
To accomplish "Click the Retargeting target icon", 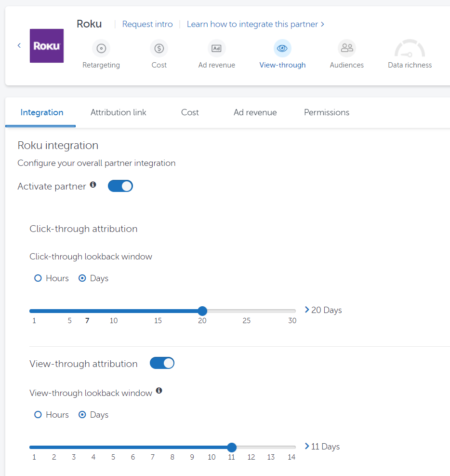I will pyautogui.click(x=101, y=48).
